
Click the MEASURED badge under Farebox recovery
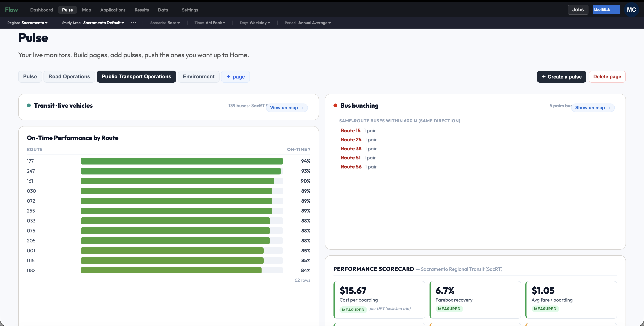point(449,309)
